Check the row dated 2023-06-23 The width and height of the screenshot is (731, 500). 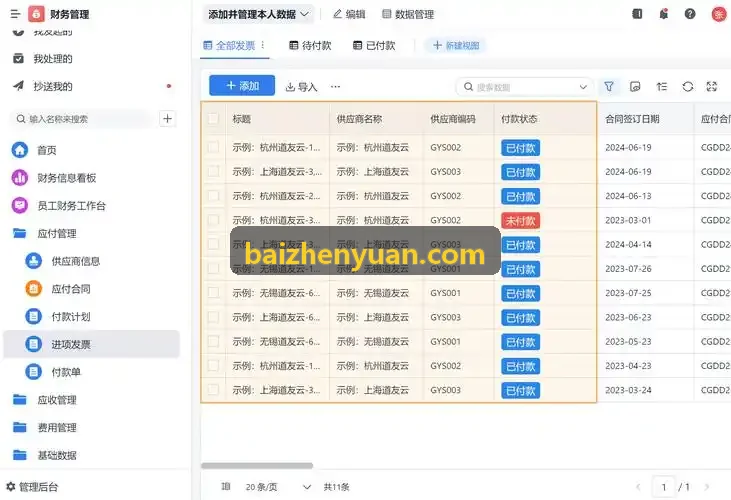(x=213, y=317)
